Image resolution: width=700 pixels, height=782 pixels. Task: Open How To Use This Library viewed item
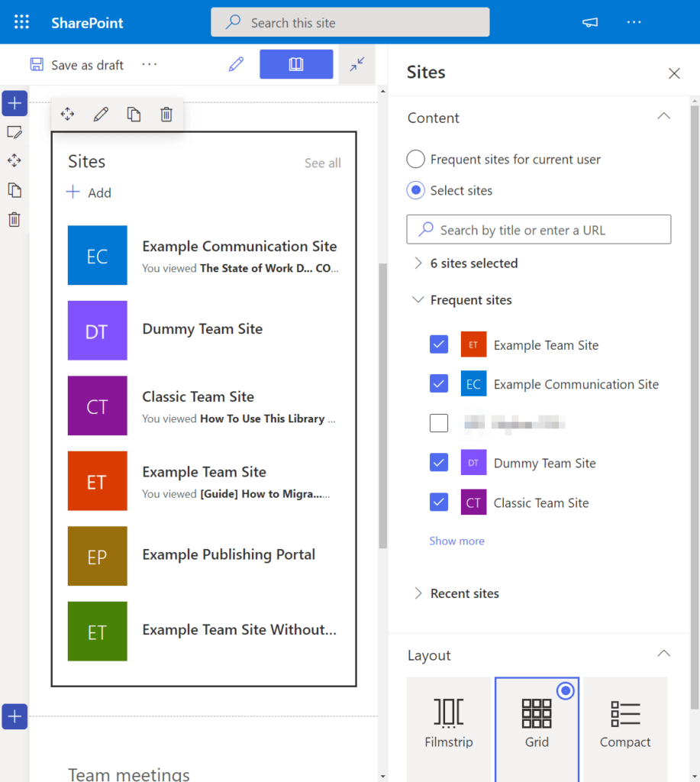point(268,419)
